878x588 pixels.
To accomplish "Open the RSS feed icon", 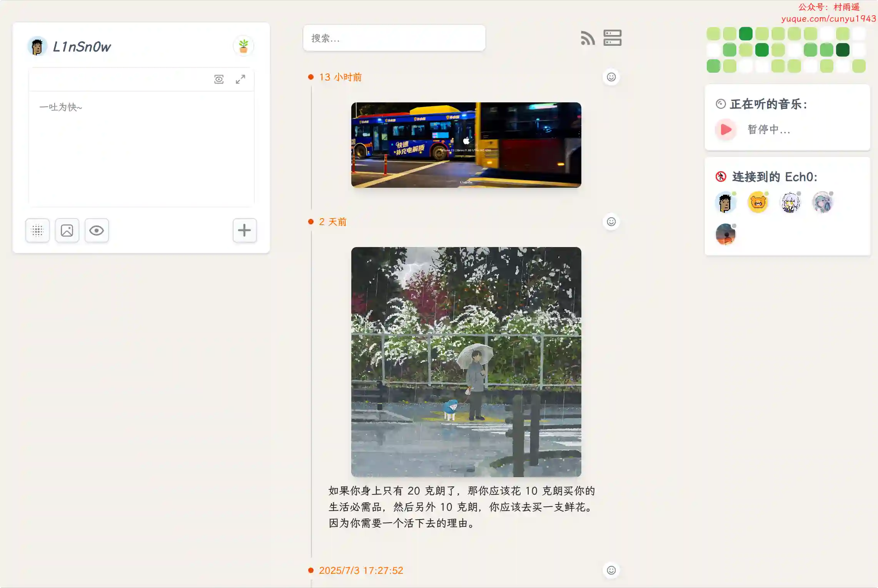I will coord(588,38).
